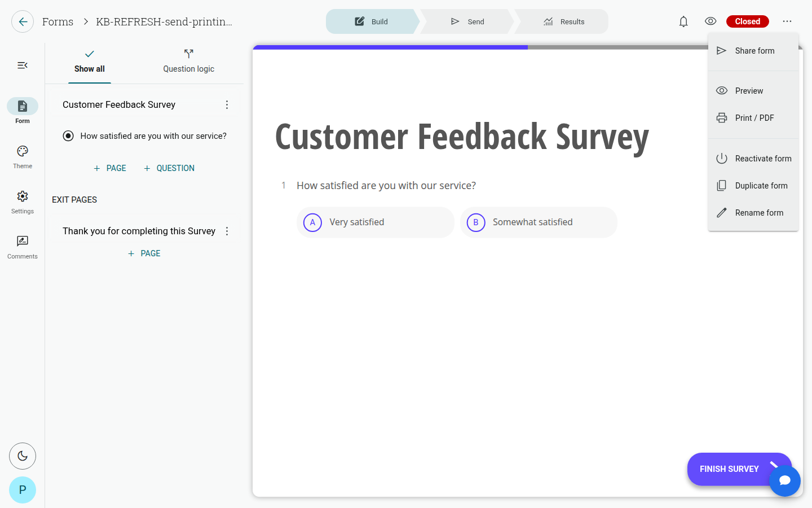Image resolution: width=812 pixels, height=508 pixels.
Task: Click the back arrow button
Action: pyautogui.click(x=23, y=21)
